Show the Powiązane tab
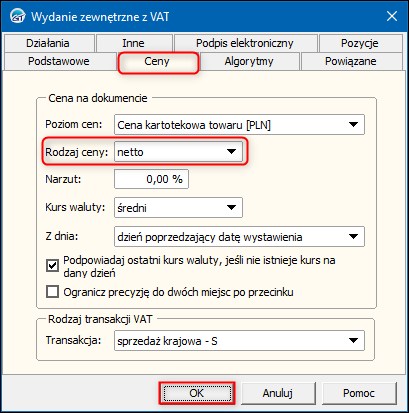 pos(351,61)
